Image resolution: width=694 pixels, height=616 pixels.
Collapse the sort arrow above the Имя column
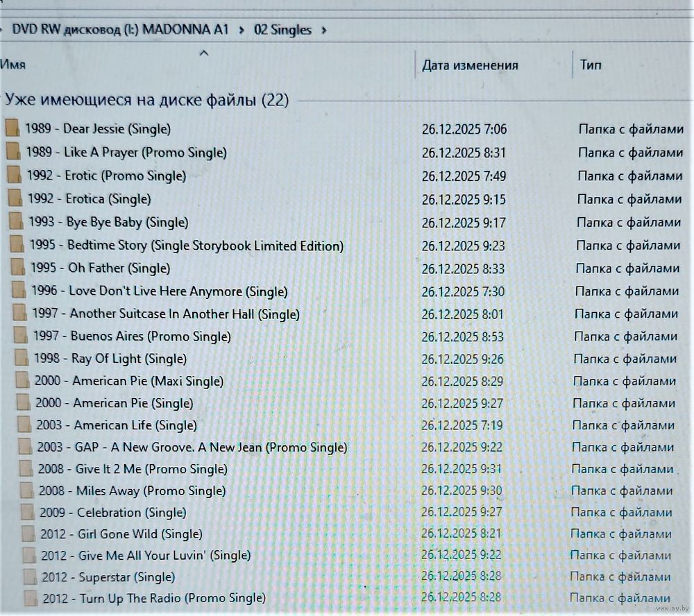pos(204,53)
